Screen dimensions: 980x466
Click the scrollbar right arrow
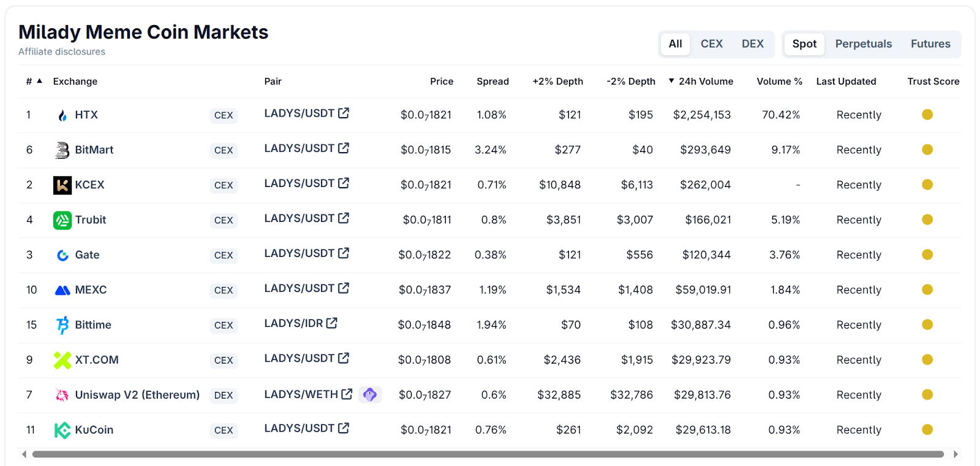956,454
